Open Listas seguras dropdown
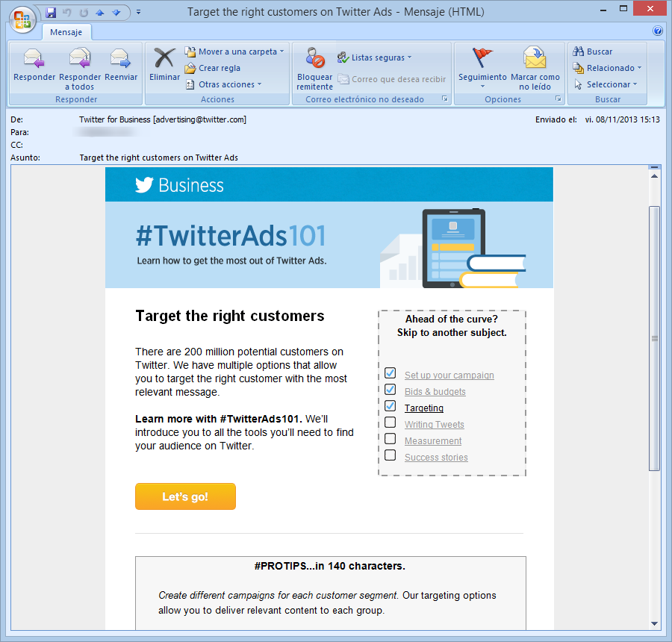The image size is (672, 642). [374, 57]
